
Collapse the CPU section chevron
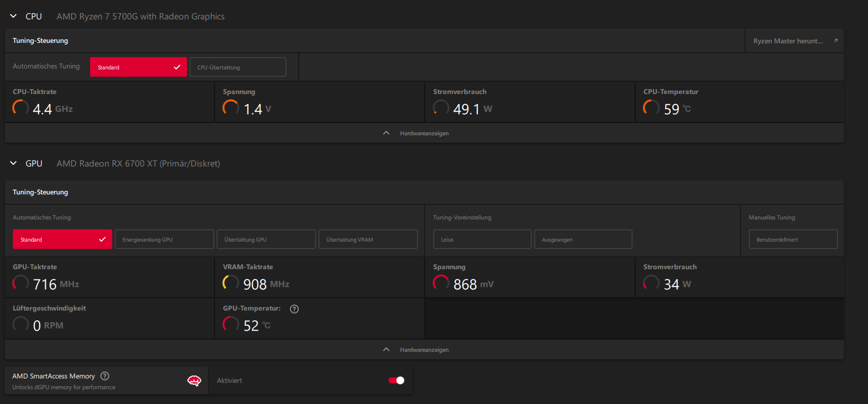(13, 16)
